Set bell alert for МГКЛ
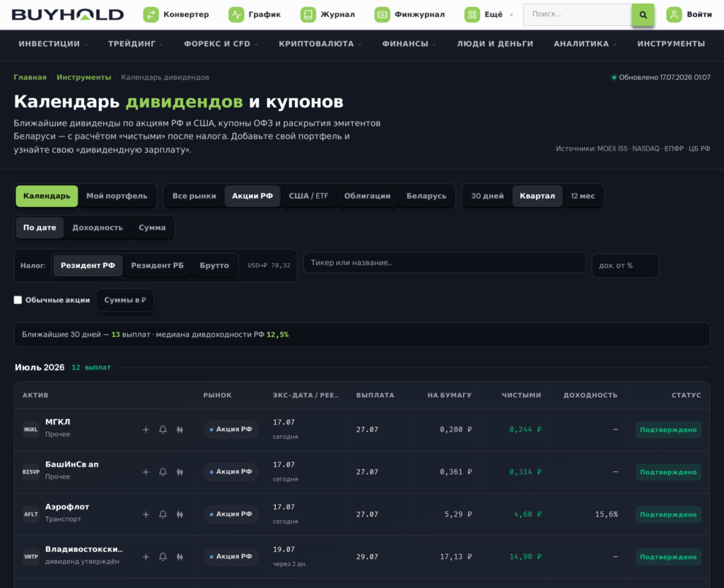 pyautogui.click(x=163, y=430)
